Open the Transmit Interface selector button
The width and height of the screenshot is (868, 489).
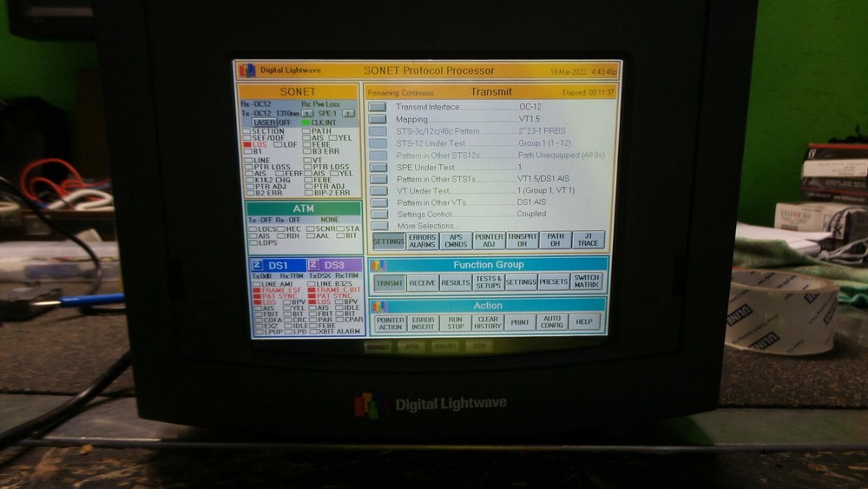click(x=377, y=107)
